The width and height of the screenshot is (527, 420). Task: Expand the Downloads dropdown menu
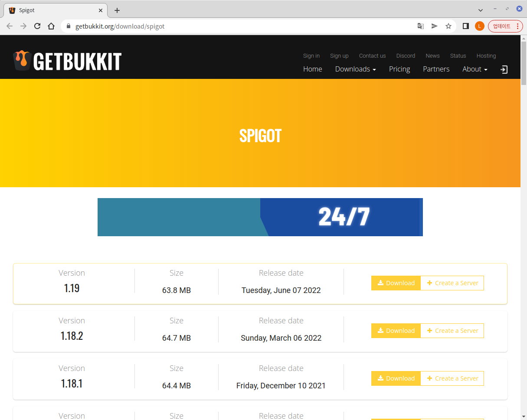(355, 69)
